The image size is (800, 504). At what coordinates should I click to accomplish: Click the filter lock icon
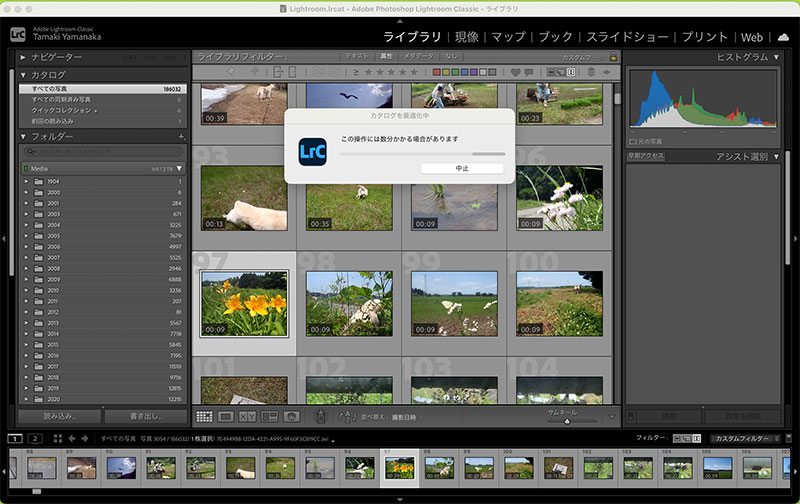click(613, 57)
